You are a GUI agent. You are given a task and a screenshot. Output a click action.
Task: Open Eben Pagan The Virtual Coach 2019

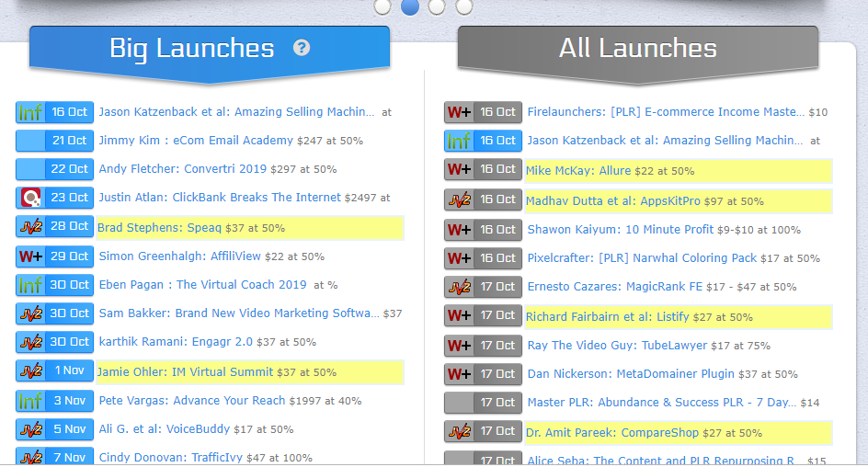click(202, 285)
